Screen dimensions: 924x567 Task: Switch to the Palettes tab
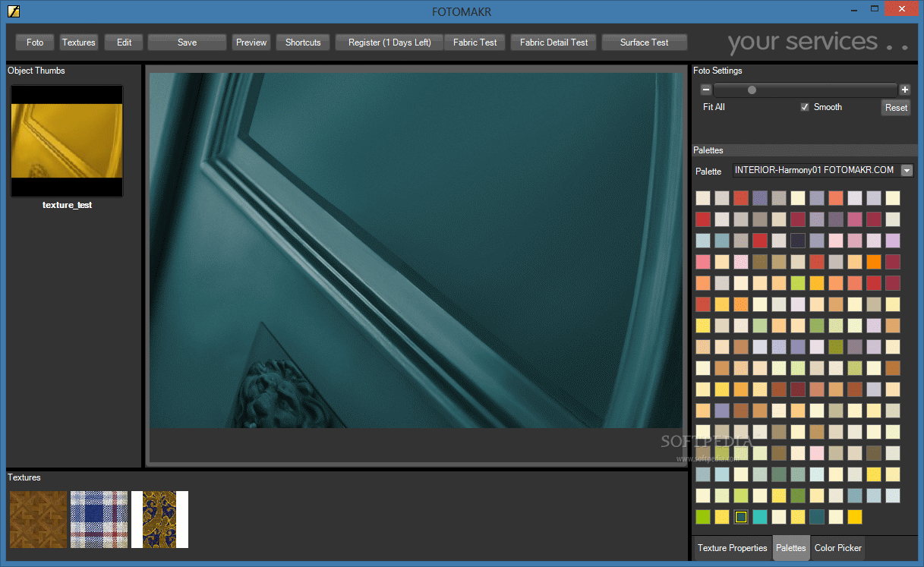[791, 548]
